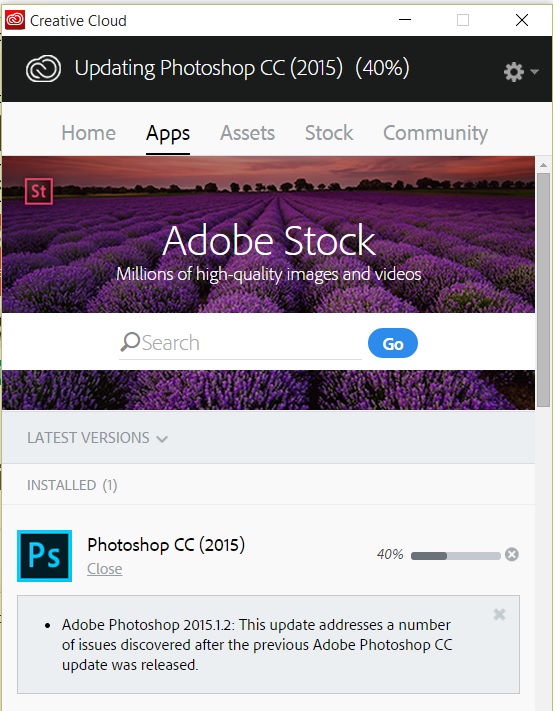
Task: Click the Creative Cloud logo in header
Action: [x=43, y=68]
